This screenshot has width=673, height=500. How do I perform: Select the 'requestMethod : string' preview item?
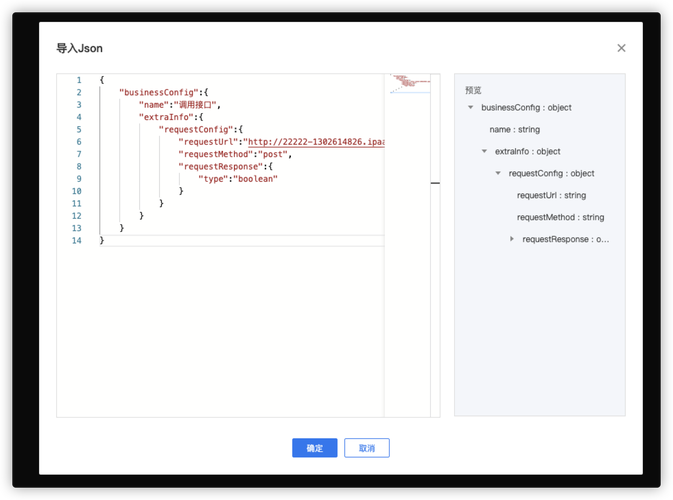560,217
